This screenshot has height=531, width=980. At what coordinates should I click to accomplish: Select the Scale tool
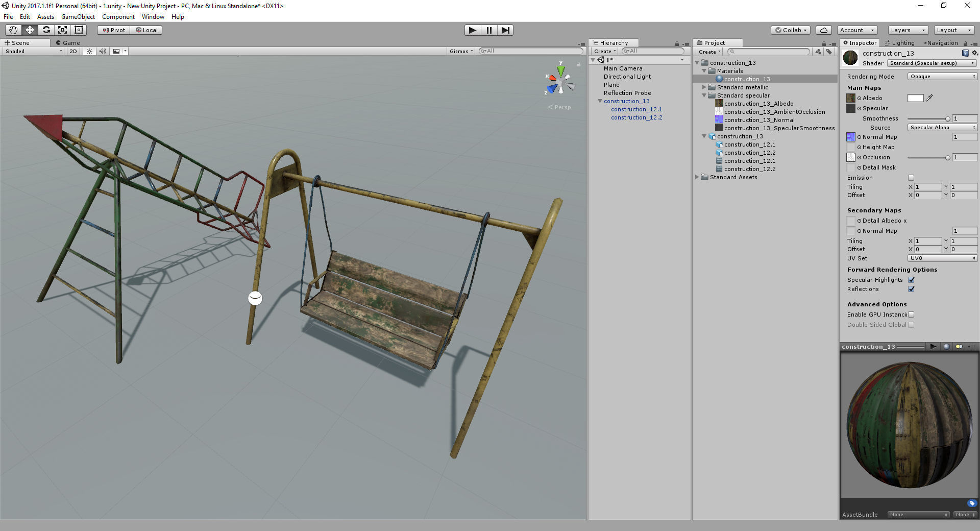pos(62,30)
